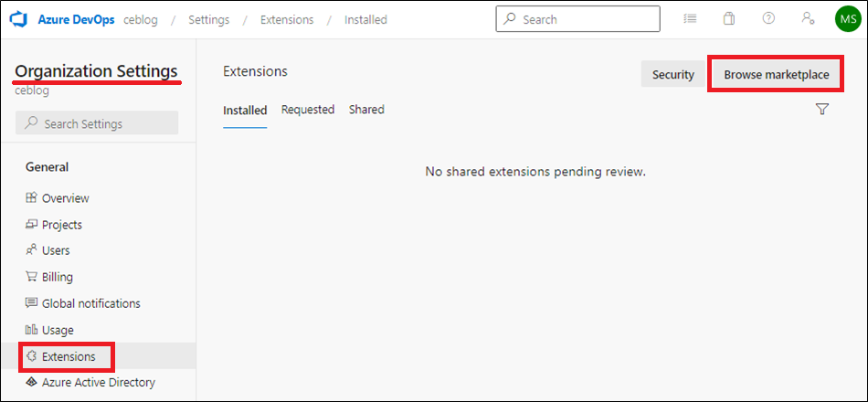Switch to the Shared tab
Image resolution: width=868 pixels, height=402 pixels.
click(366, 110)
